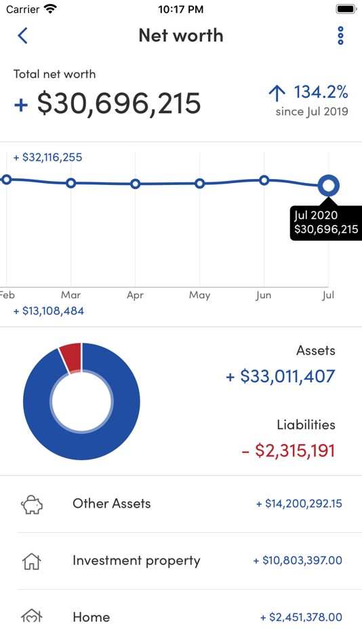Image resolution: width=362 pixels, height=644 pixels.
Task: Tap the 'Total net worth' label
Action: (x=55, y=74)
